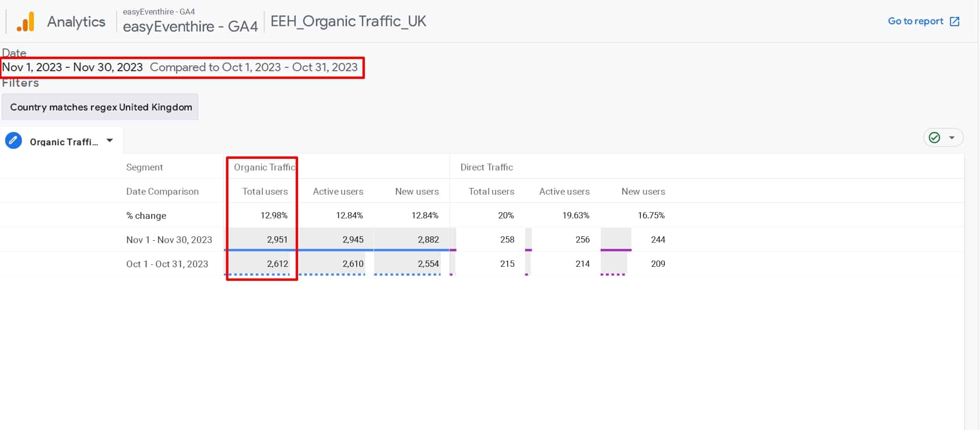
Task: Click the external link icon beside Go to report
Action: click(x=954, y=21)
